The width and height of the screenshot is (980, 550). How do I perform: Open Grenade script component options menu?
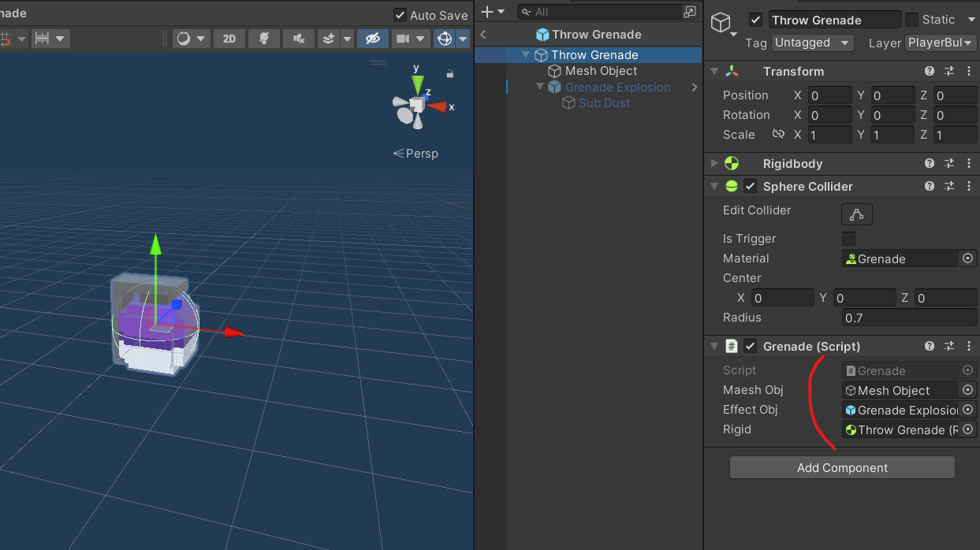pyautogui.click(x=969, y=347)
